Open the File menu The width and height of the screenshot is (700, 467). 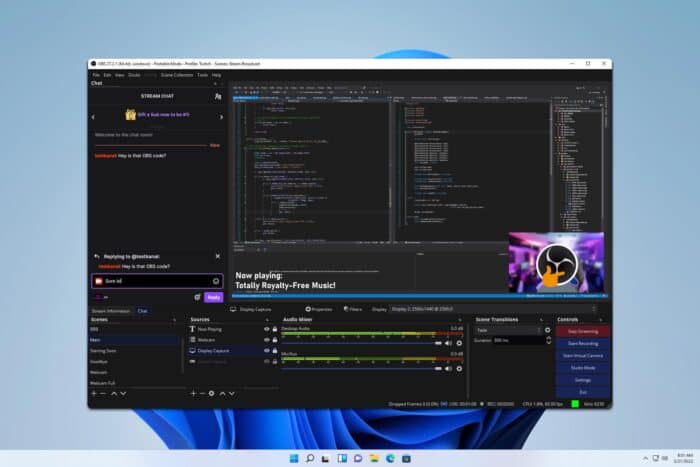pyautogui.click(x=96, y=75)
